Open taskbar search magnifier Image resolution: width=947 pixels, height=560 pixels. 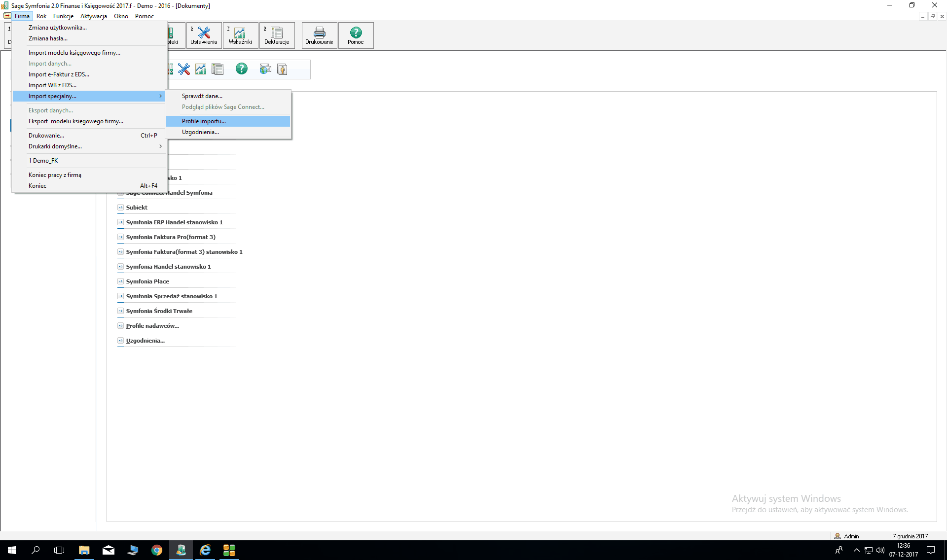pos(36,550)
